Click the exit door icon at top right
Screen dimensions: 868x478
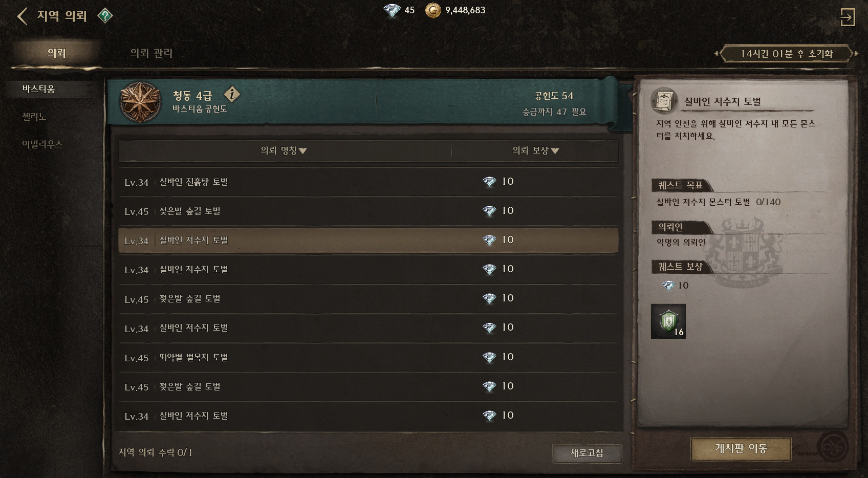click(848, 17)
